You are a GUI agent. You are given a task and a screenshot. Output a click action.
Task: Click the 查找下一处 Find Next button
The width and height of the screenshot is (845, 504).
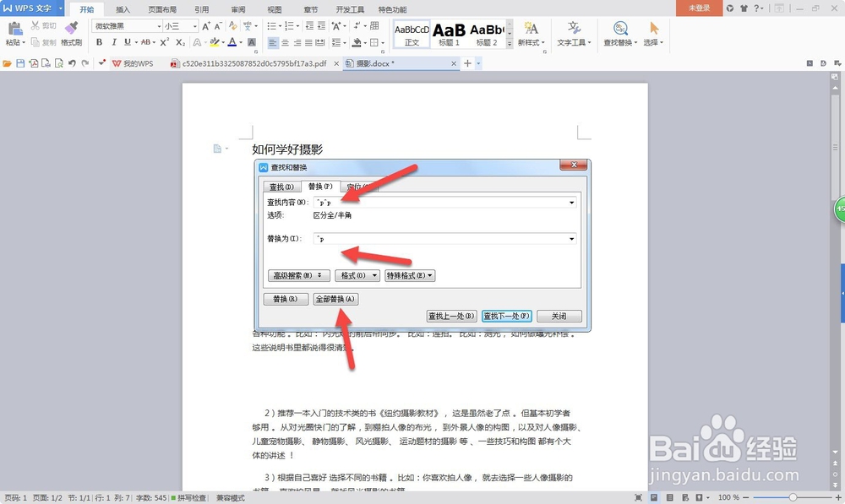[x=505, y=315]
